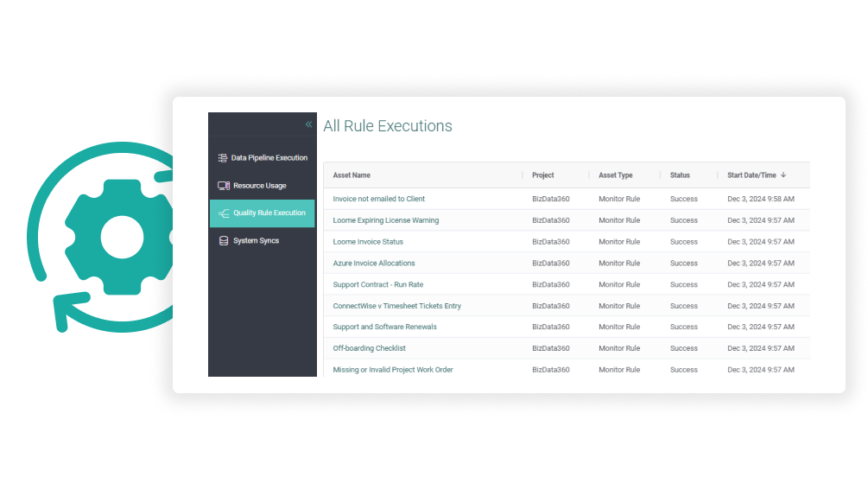
Task: Click the Quality Rule Execution icon
Action: click(224, 213)
